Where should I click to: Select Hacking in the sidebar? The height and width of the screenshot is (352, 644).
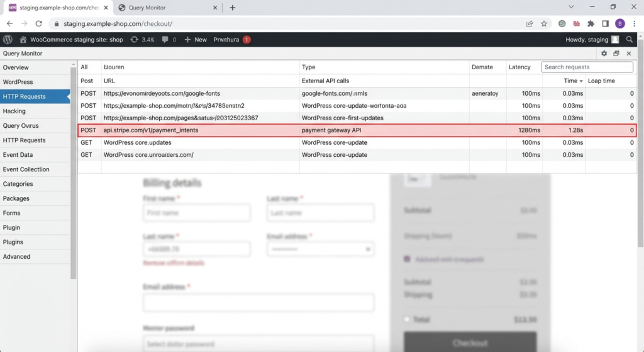(x=35, y=111)
